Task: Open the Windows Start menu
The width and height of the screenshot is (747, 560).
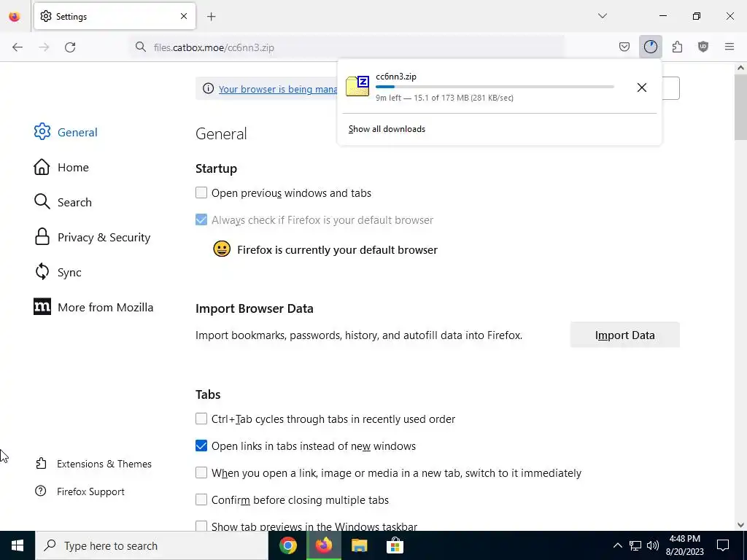Action: coord(18,545)
